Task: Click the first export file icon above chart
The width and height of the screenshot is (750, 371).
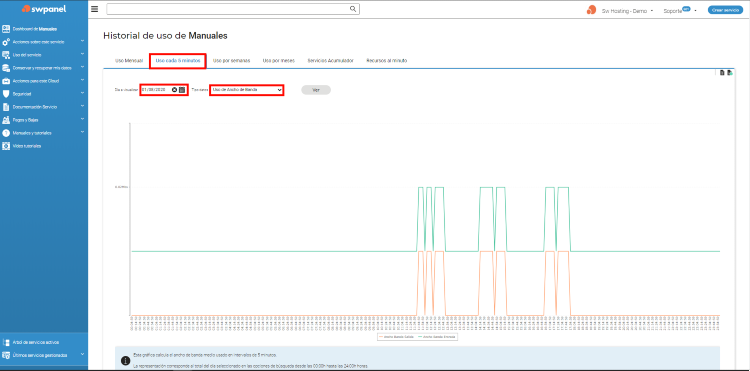Action: pos(722,73)
